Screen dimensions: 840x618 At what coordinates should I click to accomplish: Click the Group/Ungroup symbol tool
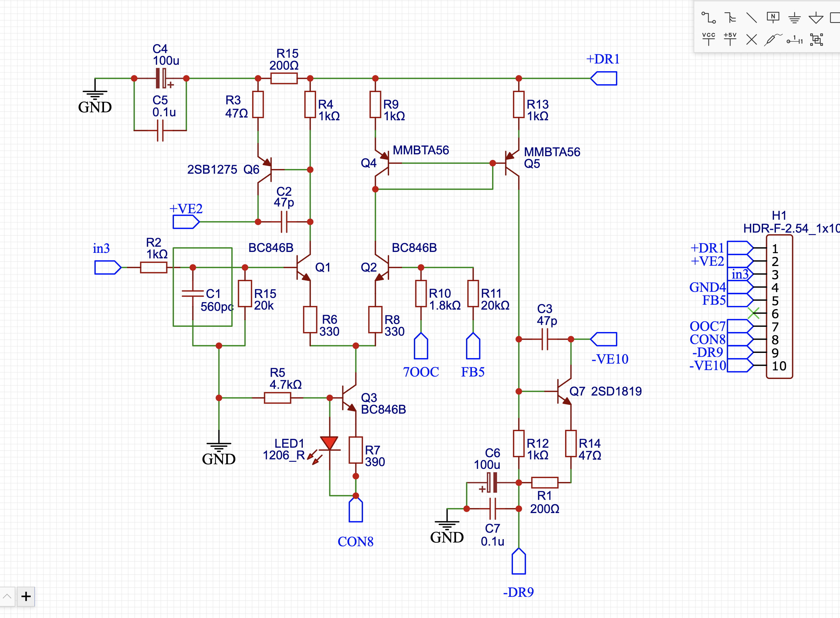coord(816,39)
